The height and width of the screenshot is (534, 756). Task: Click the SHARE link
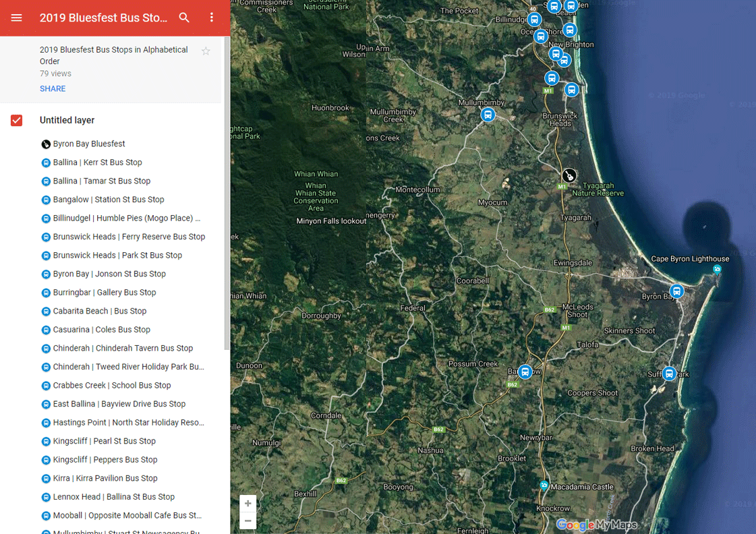point(53,89)
